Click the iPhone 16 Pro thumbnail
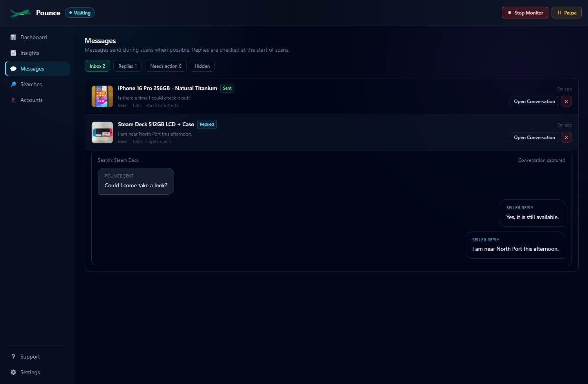 (x=102, y=96)
